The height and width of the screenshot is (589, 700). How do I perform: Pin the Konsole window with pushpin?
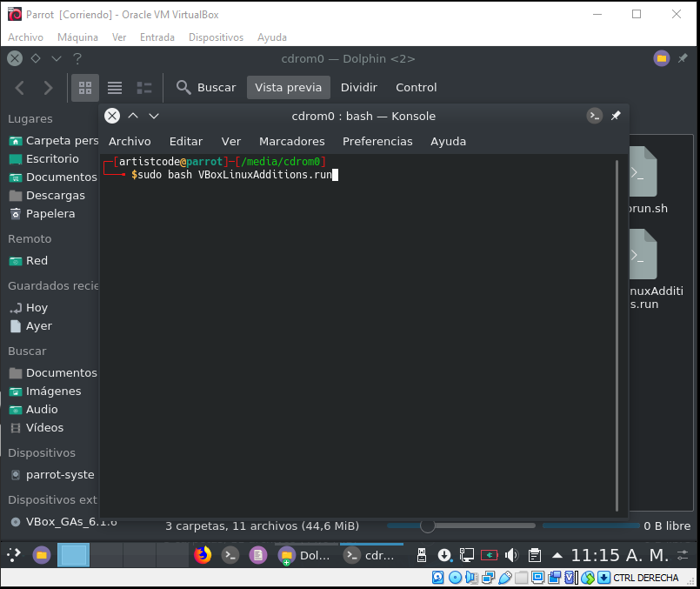coord(616,116)
